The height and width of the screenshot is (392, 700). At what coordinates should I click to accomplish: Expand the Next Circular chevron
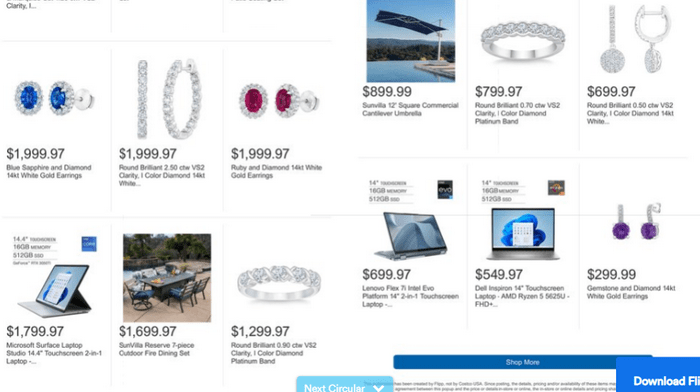point(379,388)
